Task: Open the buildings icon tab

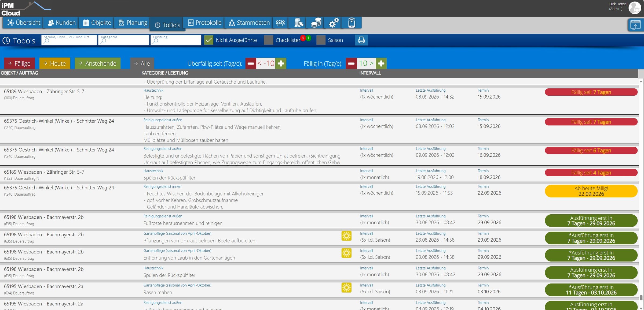Action: 298,23
